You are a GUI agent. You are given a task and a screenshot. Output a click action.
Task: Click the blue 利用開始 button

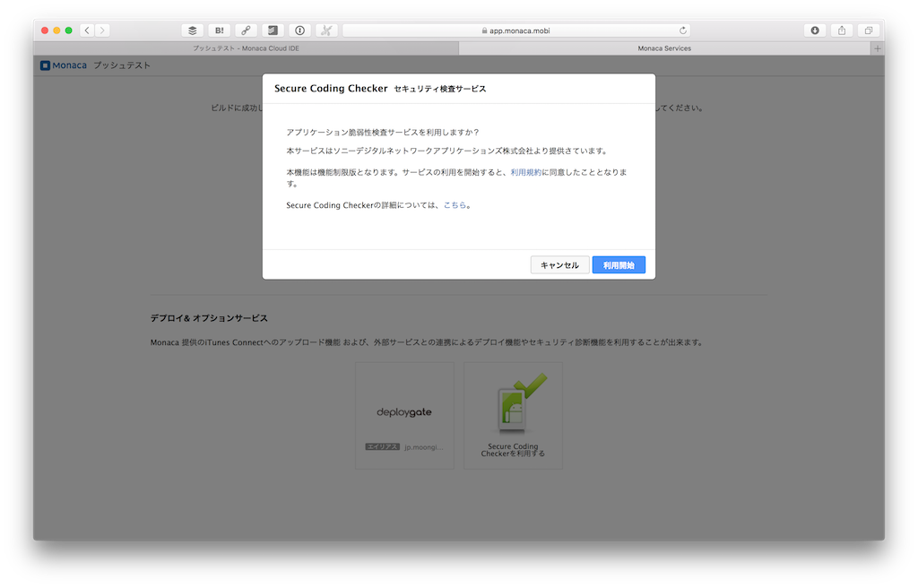click(619, 265)
